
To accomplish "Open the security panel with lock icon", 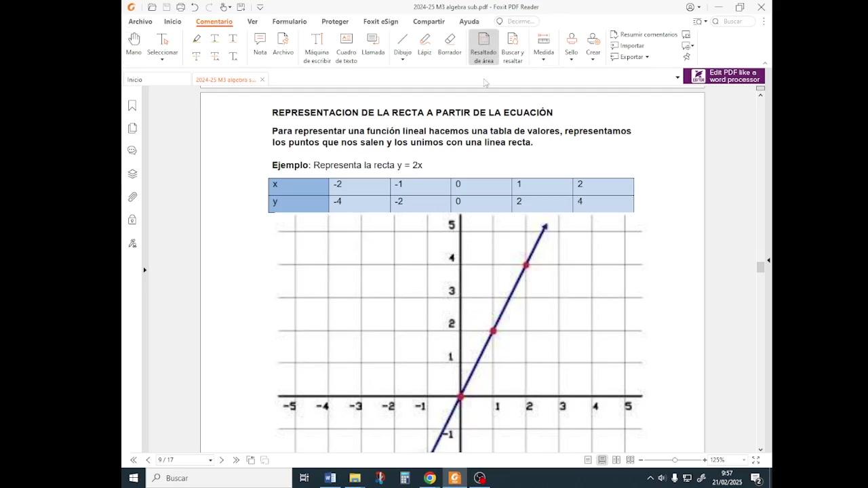I will coord(132,220).
